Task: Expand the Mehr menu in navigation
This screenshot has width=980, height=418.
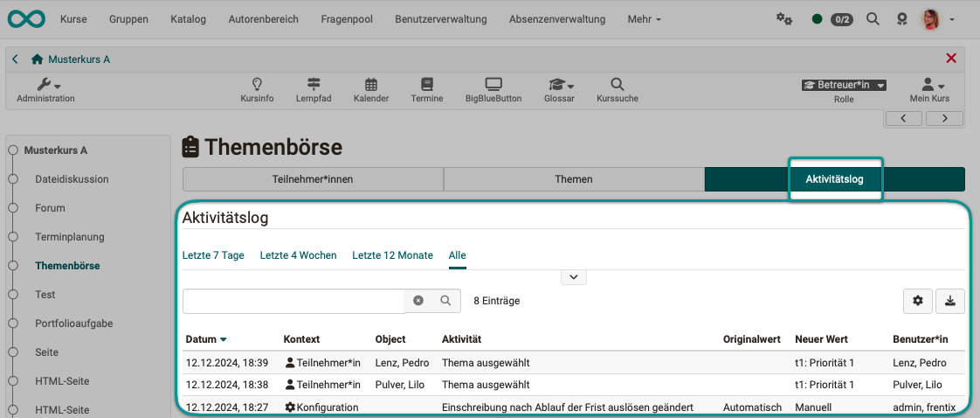Action: click(645, 19)
